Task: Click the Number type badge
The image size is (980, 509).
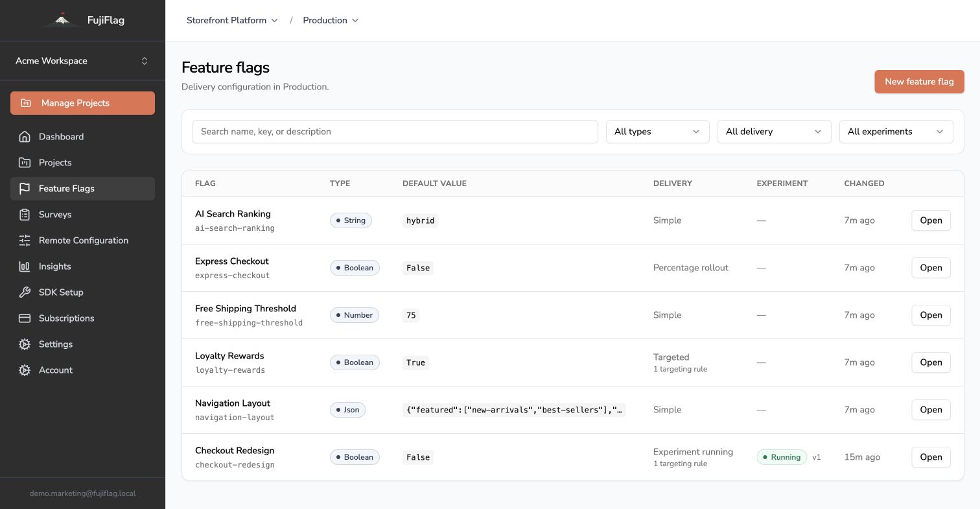Action: click(355, 315)
